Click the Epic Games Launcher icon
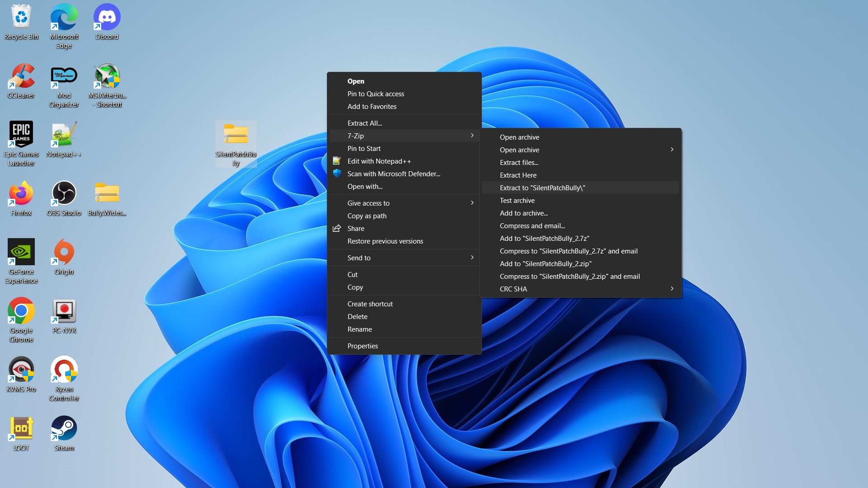The image size is (868, 488). coord(21,135)
